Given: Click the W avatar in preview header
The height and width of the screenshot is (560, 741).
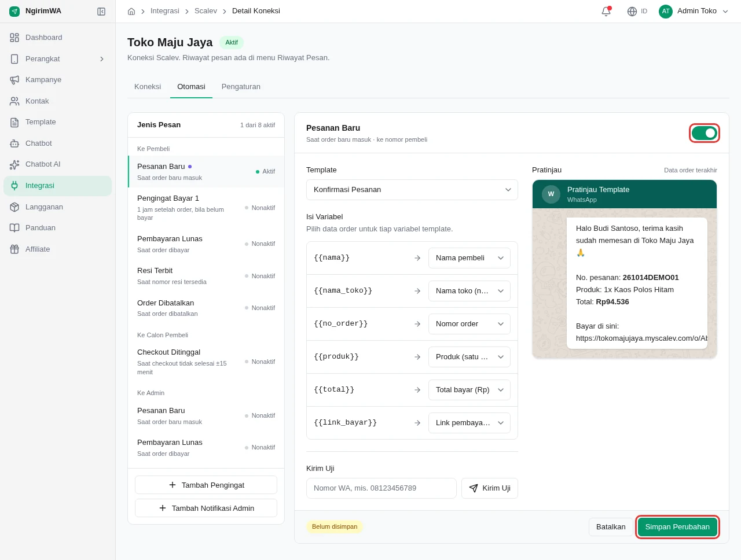Looking at the screenshot, I should coord(551,194).
